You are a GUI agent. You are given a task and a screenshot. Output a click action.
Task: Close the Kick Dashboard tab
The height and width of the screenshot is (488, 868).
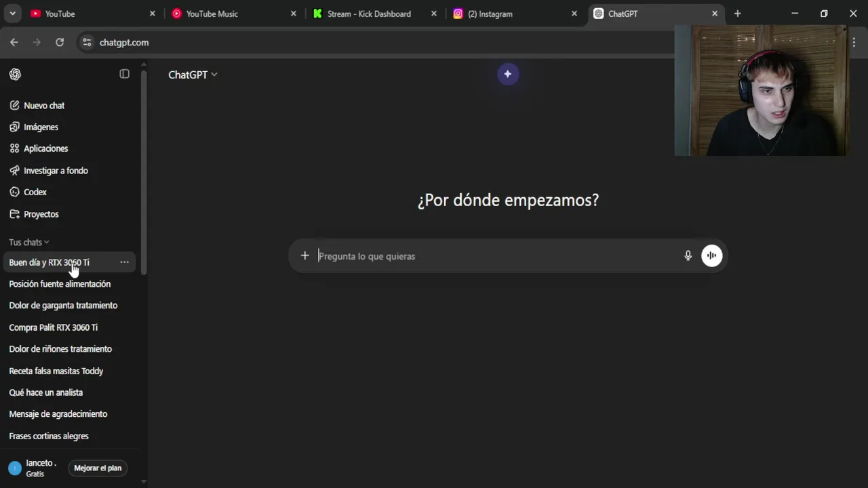tap(434, 14)
